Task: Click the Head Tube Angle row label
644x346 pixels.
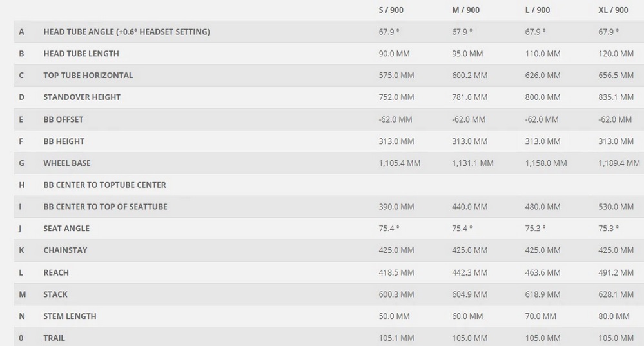Action: [x=126, y=32]
